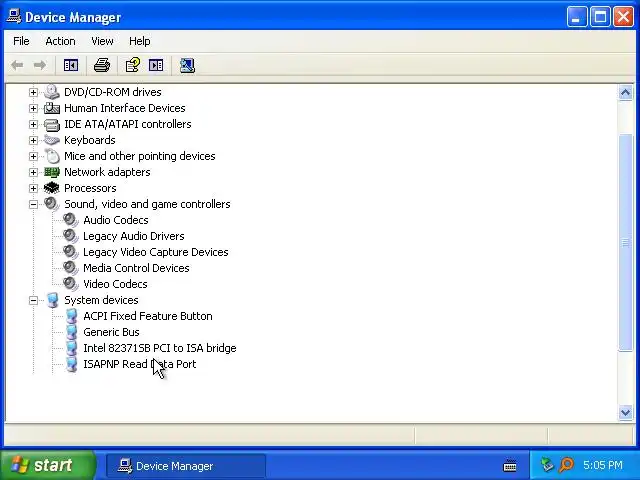
Task: Expand Mice and other pointing devices
Action: [33, 156]
